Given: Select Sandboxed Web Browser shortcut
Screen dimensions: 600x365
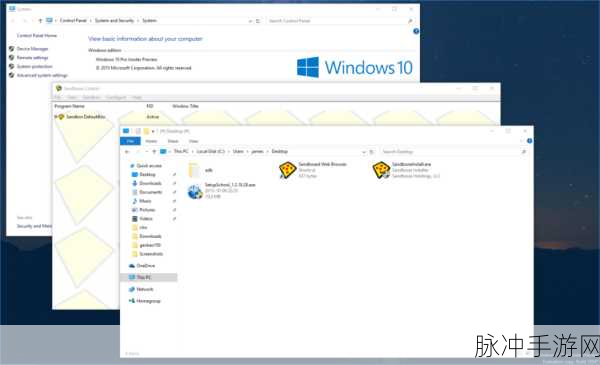Looking at the screenshot, I should click(x=313, y=170).
